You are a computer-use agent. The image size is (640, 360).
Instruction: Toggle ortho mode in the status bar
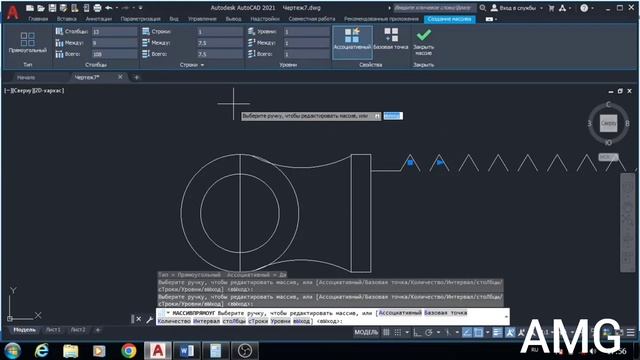click(x=417, y=333)
